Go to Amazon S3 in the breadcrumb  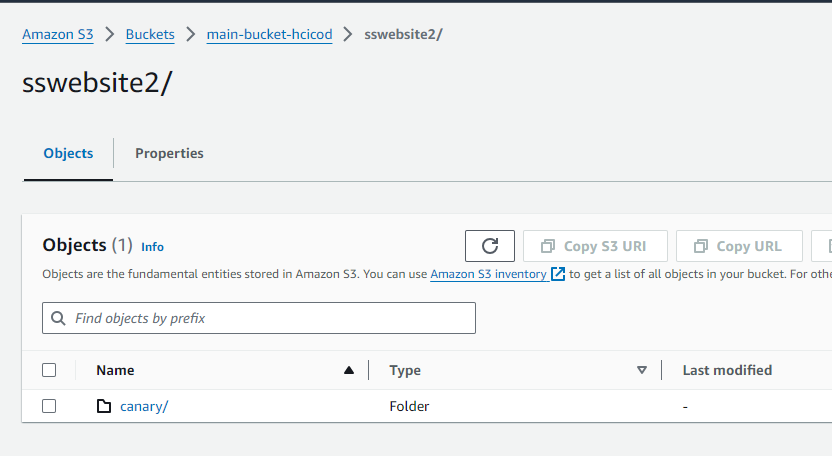tap(57, 34)
